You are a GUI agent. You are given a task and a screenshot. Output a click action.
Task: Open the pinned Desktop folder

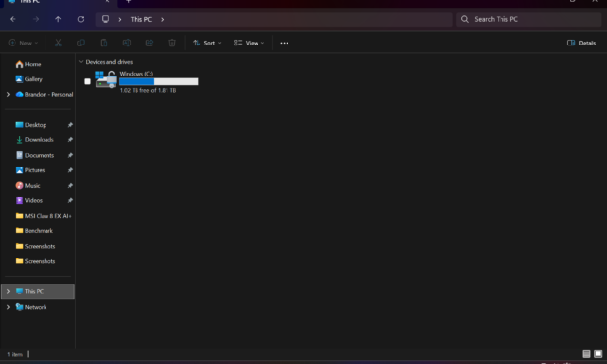31,125
